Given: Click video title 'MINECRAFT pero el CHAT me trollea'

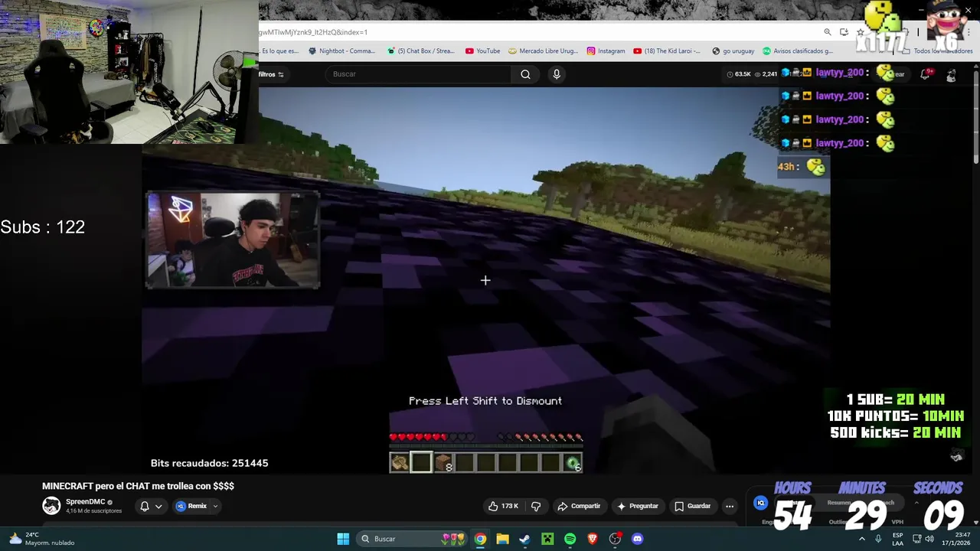Looking at the screenshot, I should [138, 486].
